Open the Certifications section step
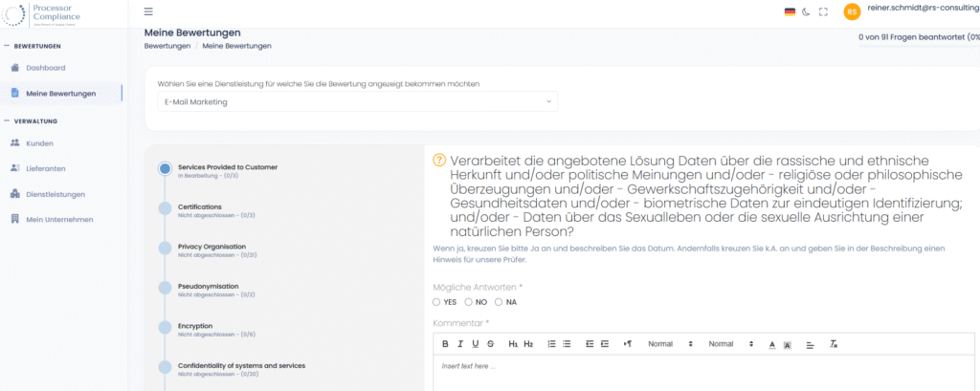The width and height of the screenshot is (980, 391). pos(199,206)
